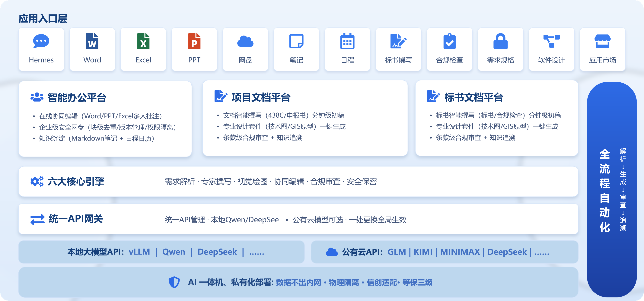
Task: Click the 统一API网关 swap arrows icon
Action: pos(37,220)
